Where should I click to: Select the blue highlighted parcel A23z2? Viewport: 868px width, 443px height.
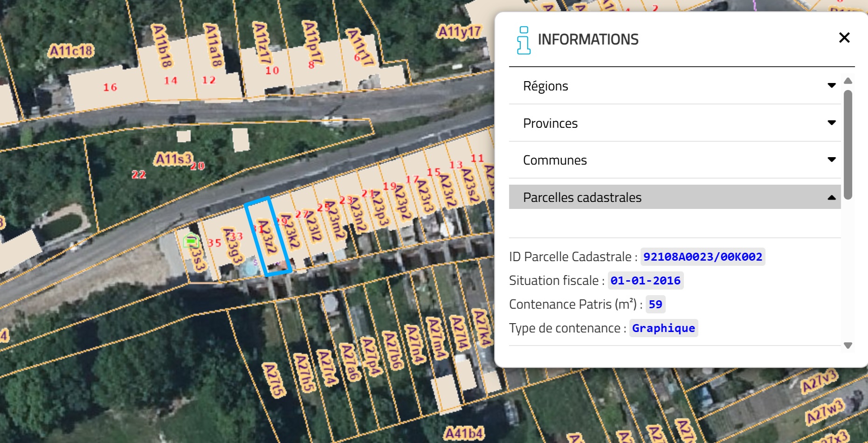coord(268,237)
